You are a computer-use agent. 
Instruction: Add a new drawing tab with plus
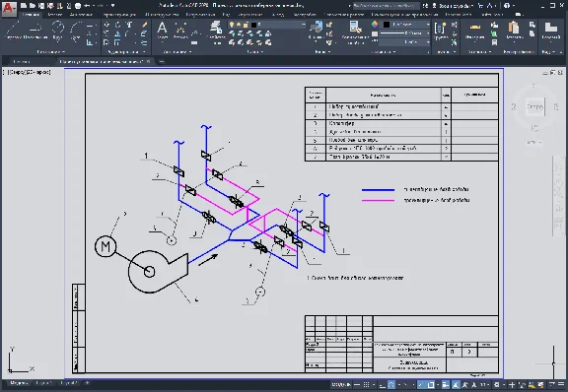pos(162,61)
